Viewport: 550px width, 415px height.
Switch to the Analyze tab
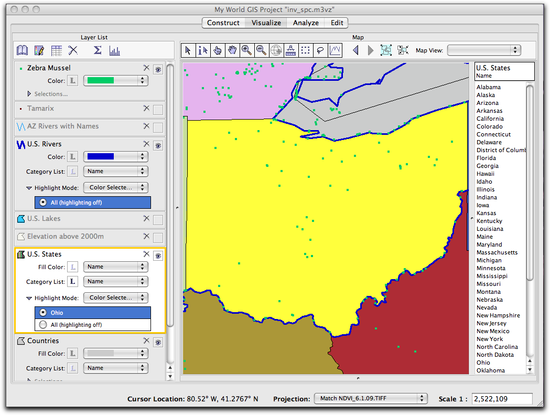(x=306, y=23)
